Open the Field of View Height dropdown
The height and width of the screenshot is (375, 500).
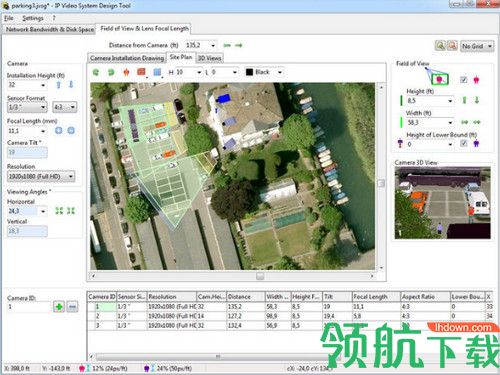coord(450,101)
